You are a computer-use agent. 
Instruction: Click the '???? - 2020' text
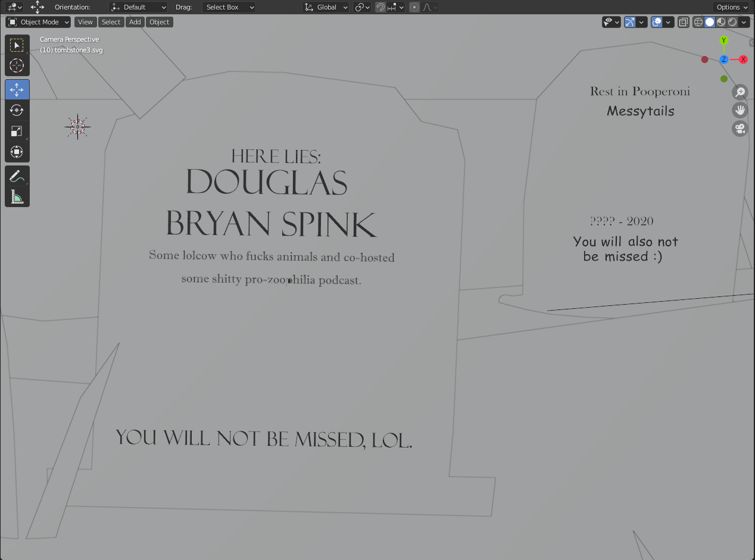point(622,221)
